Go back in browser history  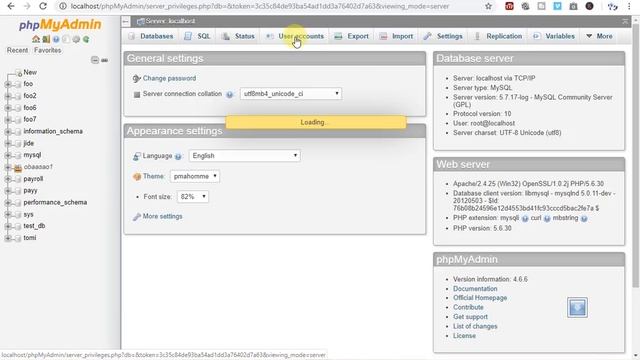click(11, 7)
